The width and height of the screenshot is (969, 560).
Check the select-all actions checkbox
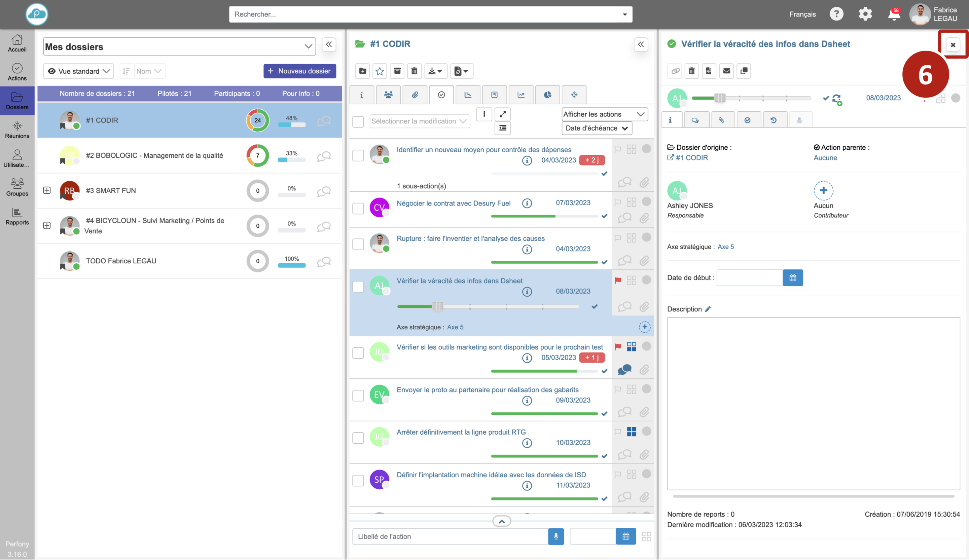point(358,121)
